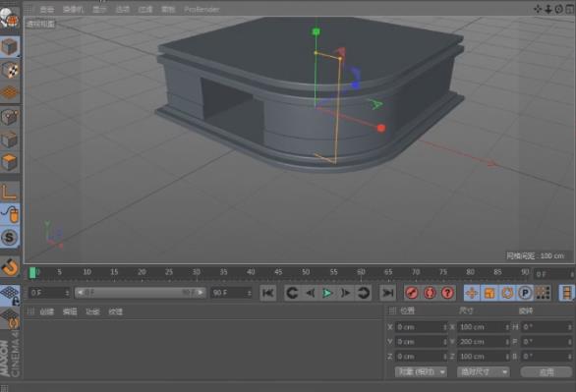Open the 创建 material menu
Viewport: 576px width, 392px height.
46,312
